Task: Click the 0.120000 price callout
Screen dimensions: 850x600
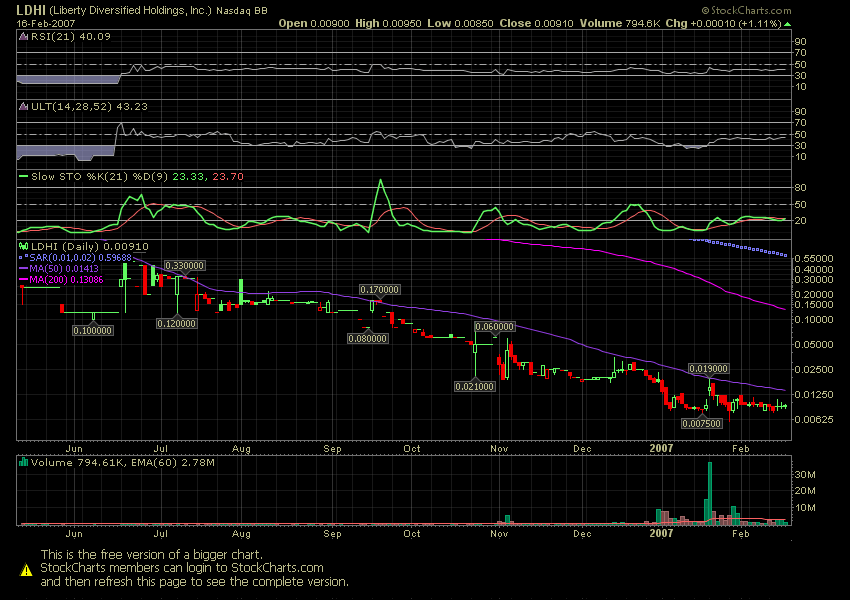Action: tap(176, 324)
